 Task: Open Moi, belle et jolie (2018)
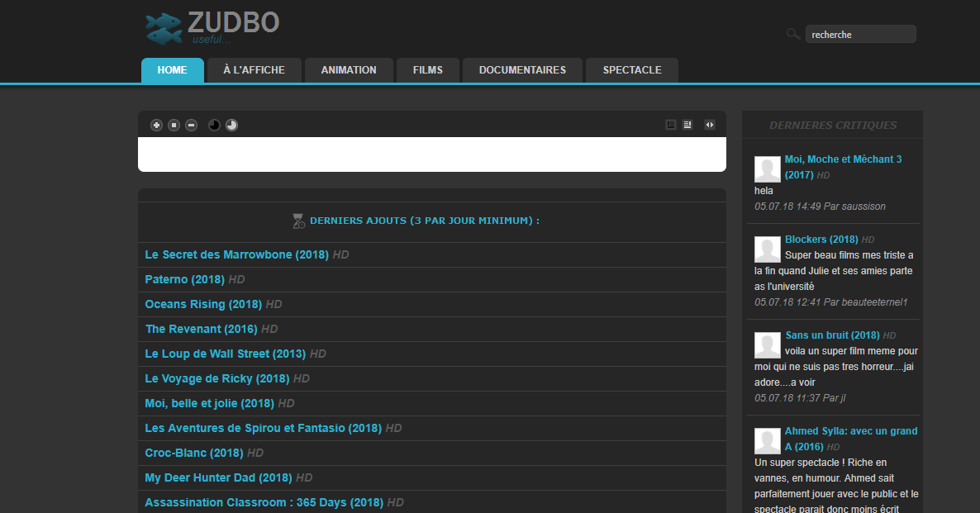point(209,404)
